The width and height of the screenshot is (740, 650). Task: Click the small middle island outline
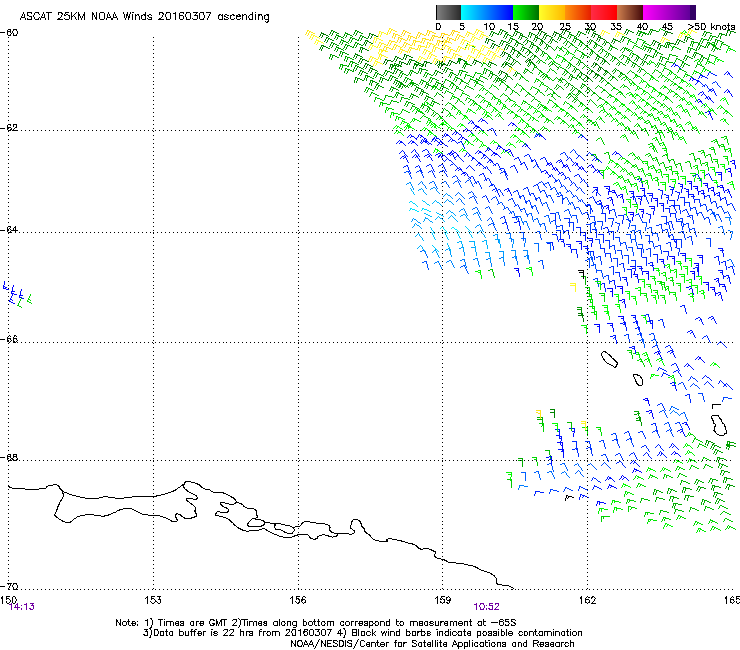click(x=638, y=380)
